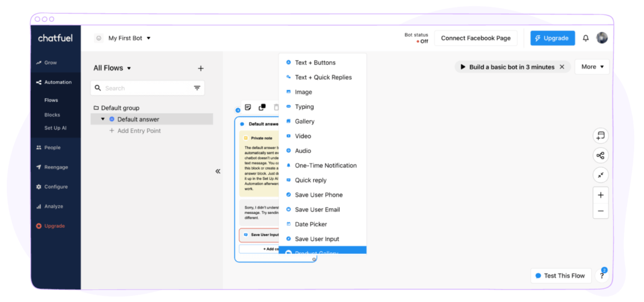Choose Save User Phone from the menu

(323, 195)
